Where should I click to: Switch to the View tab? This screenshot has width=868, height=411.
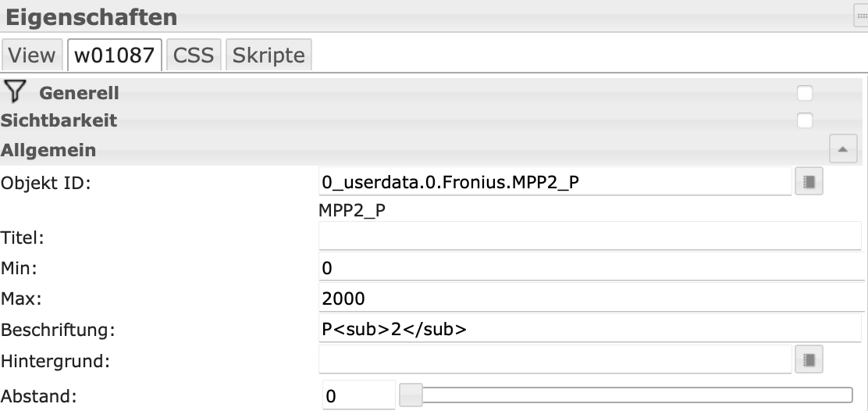[32, 55]
